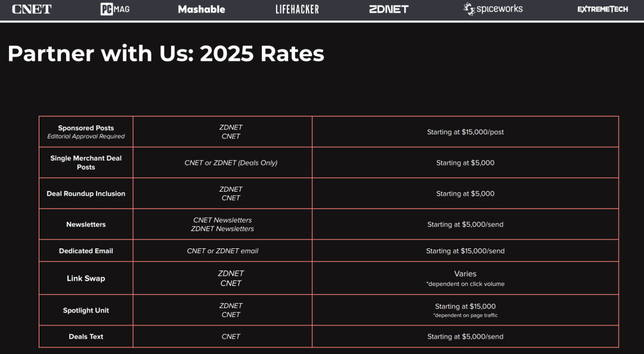Click the Lifehacker logo
The width and height of the screenshot is (644, 354).
coord(297,9)
